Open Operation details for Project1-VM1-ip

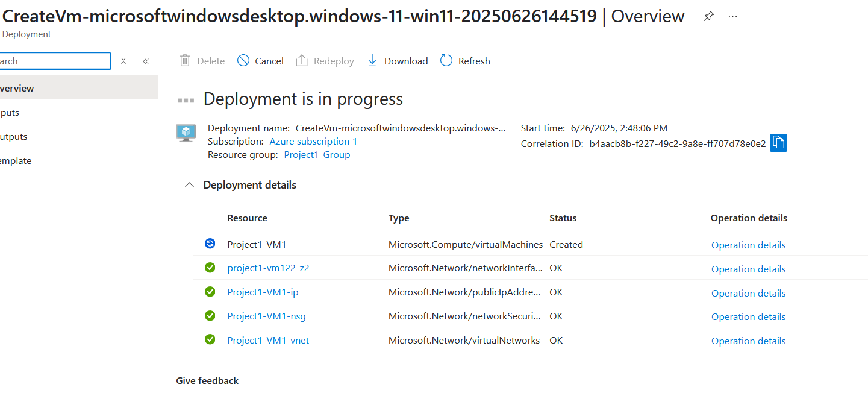748,293
